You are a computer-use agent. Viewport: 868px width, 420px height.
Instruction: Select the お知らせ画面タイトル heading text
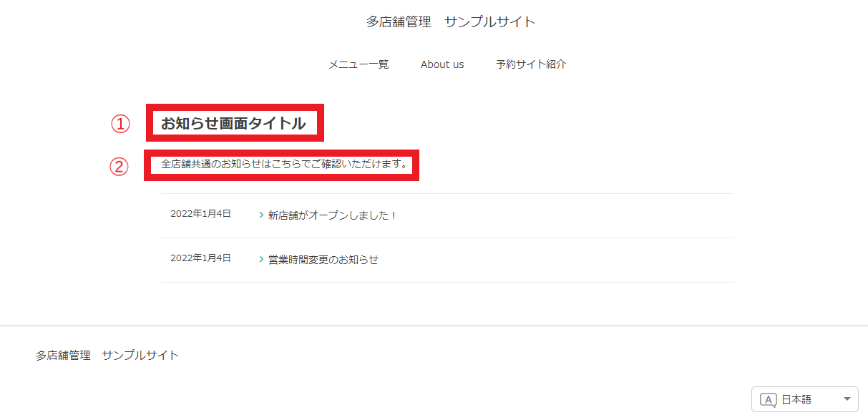tap(233, 124)
